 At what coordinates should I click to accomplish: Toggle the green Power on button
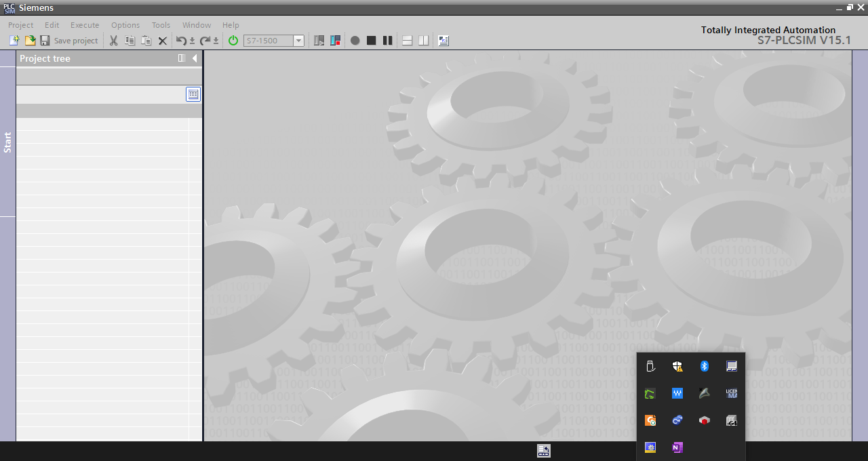pyautogui.click(x=233, y=41)
